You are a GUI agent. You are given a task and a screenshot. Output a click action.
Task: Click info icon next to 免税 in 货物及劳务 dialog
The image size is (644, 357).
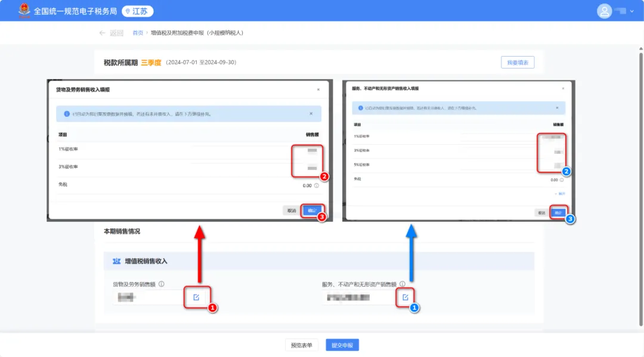click(317, 185)
